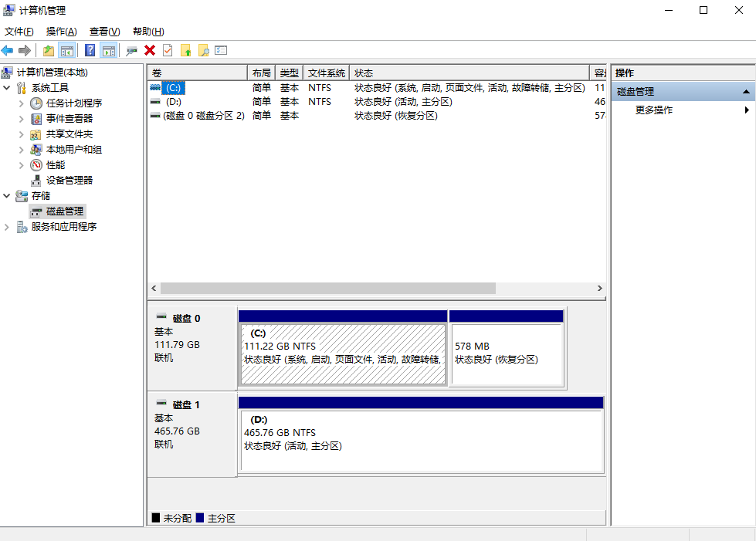Click the blue Back arrow in toolbar

8,51
